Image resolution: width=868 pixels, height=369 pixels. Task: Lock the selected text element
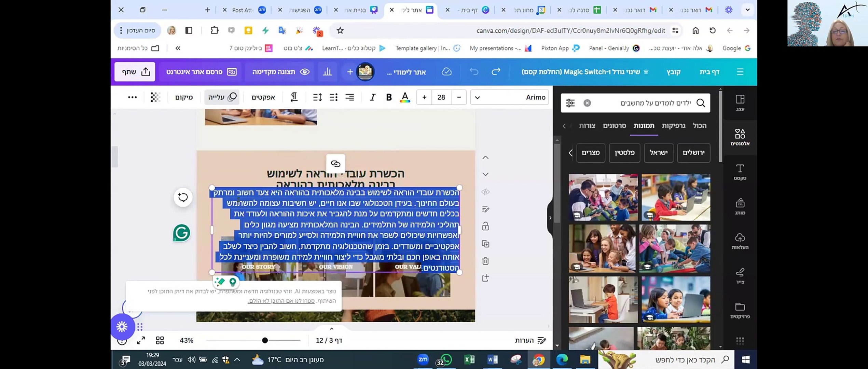pyautogui.click(x=485, y=226)
